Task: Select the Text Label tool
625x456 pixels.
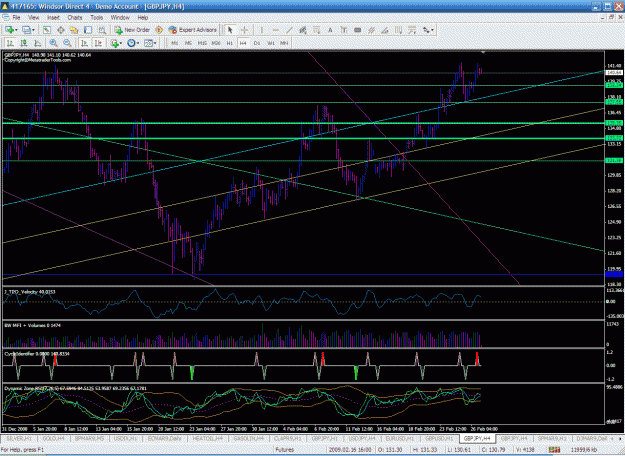Action: [344, 30]
